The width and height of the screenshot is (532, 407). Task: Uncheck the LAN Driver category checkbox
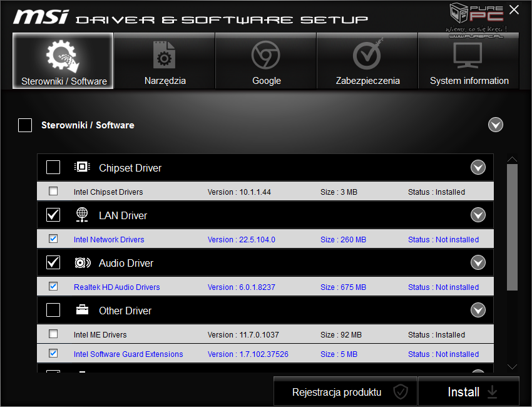click(x=53, y=215)
